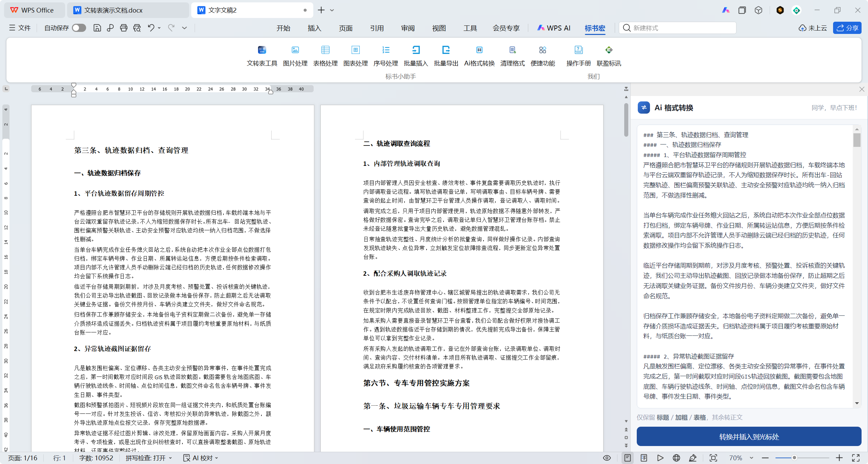Viewport: 868px width, 464px height.
Task: Open the 便捷功能 tool
Action: (x=542, y=56)
